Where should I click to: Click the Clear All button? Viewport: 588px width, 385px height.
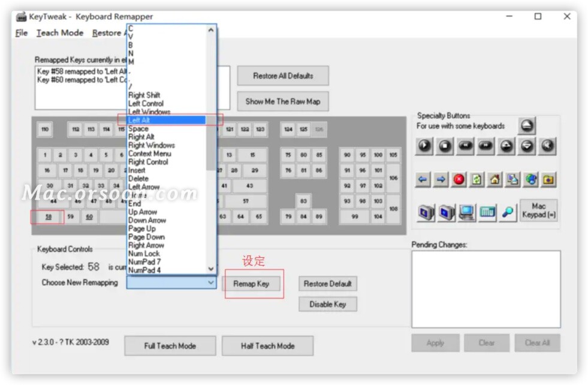click(538, 343)
